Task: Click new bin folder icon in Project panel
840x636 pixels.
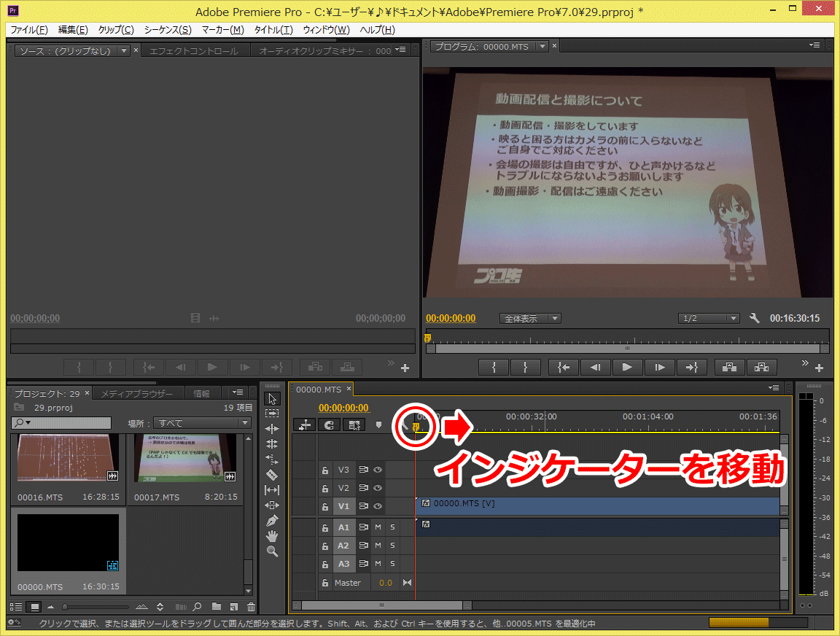Action: click(217, 607)
